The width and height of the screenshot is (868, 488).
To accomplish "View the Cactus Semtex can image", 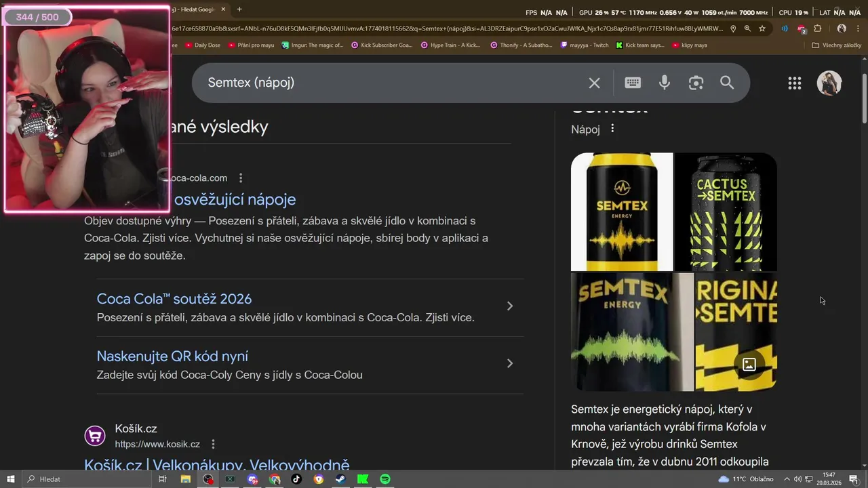I will pos(726,211).
